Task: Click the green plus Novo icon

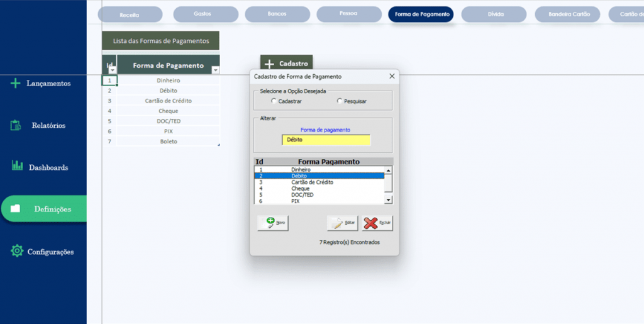Action: [270, 223]
